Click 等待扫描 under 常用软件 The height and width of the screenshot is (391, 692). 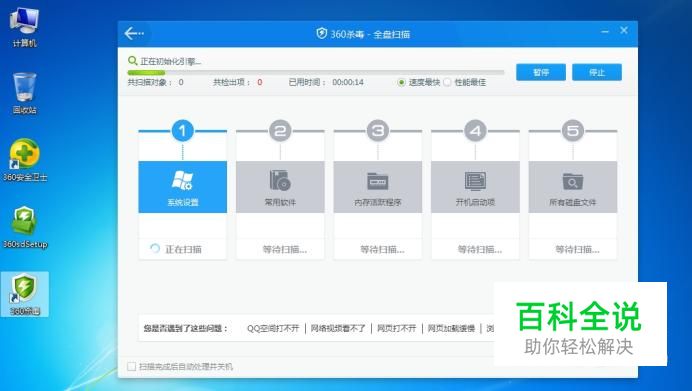point(285,249)
